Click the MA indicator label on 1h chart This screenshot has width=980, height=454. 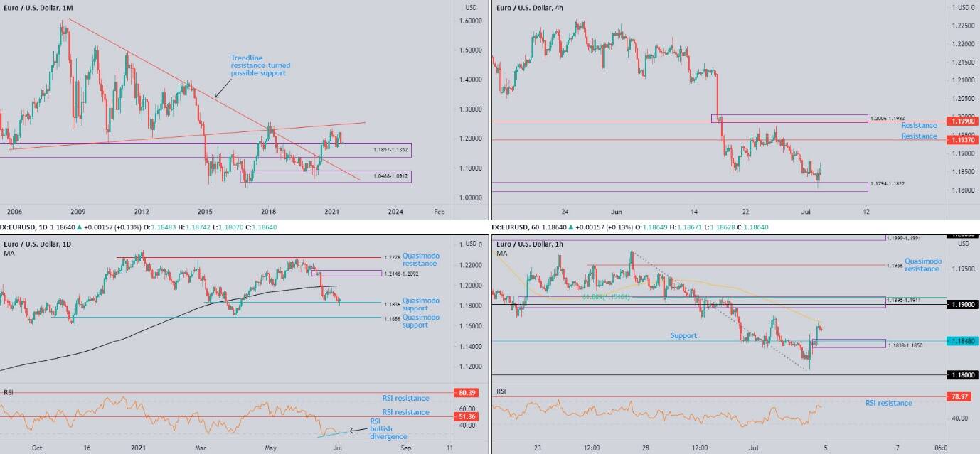pos(502,254)
